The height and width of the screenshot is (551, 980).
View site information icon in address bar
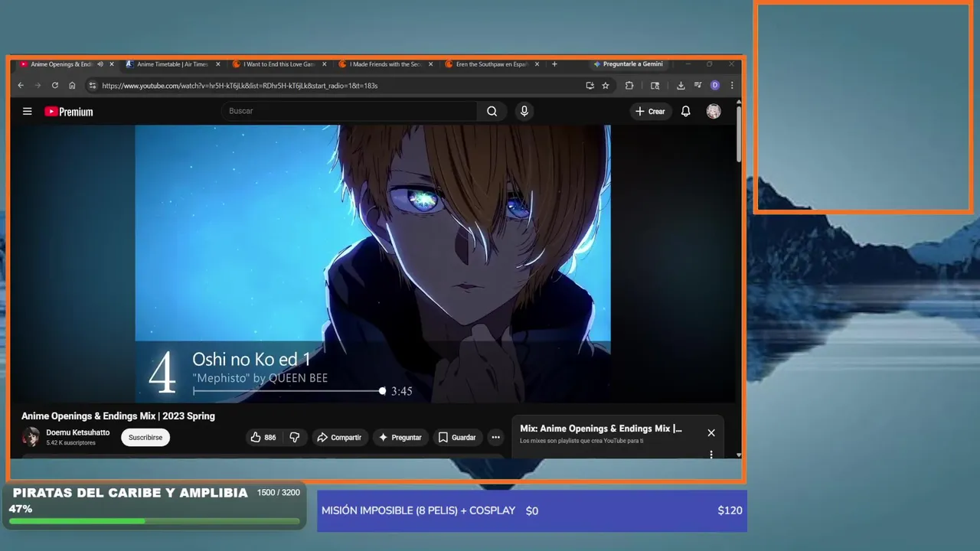pyautogui.click(x=93, y=86)
